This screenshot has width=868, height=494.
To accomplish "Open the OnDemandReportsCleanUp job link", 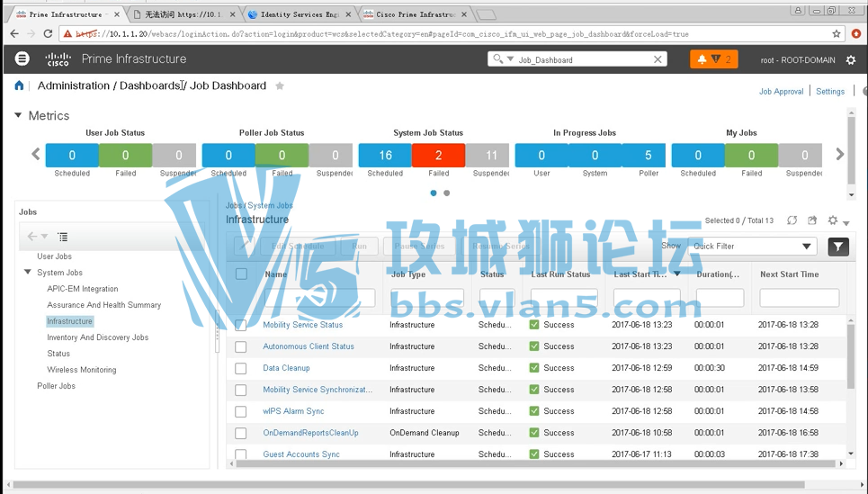I will click(x=310, y=433).
